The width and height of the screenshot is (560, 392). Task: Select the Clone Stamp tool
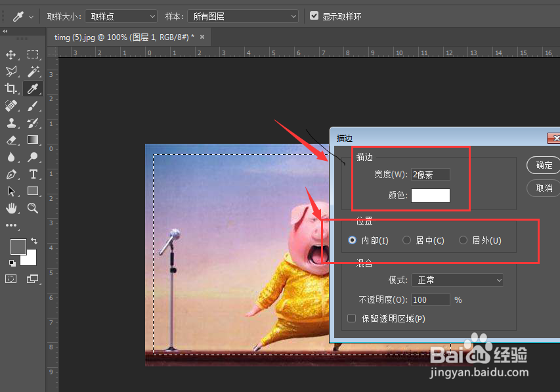point(11,123)
